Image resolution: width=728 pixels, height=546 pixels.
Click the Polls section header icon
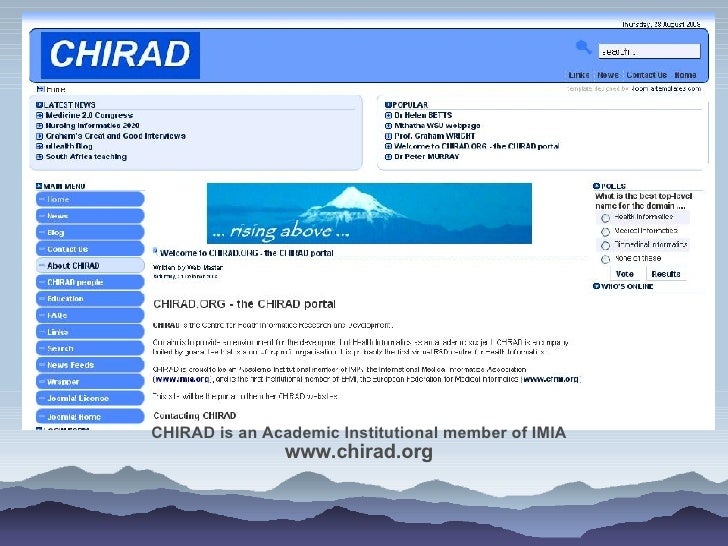point(596,186)
